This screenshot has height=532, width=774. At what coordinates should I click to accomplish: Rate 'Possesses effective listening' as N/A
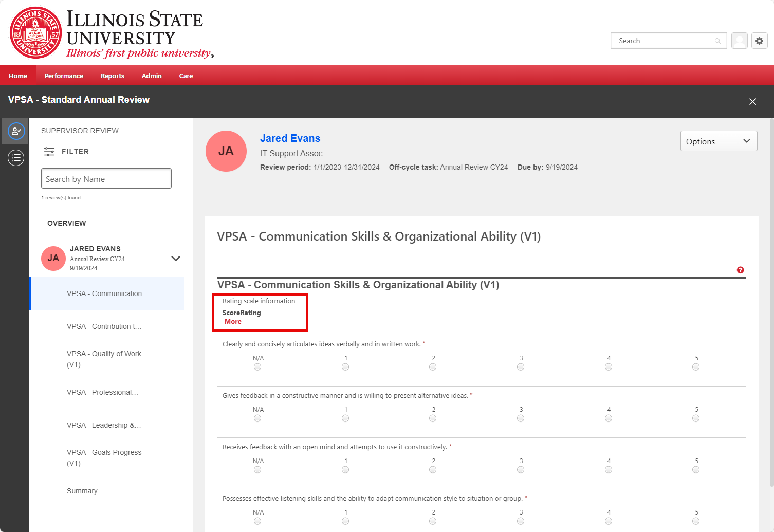[x=257, y=521]
